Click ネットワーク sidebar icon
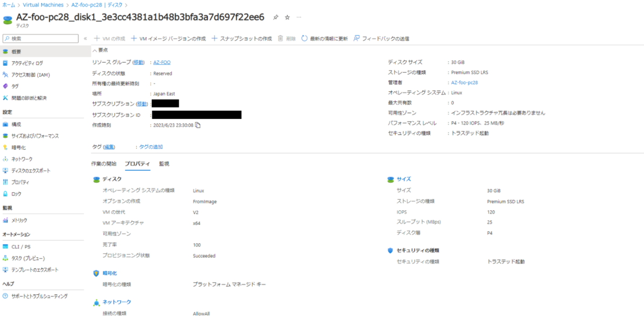 tap(5, 159)
